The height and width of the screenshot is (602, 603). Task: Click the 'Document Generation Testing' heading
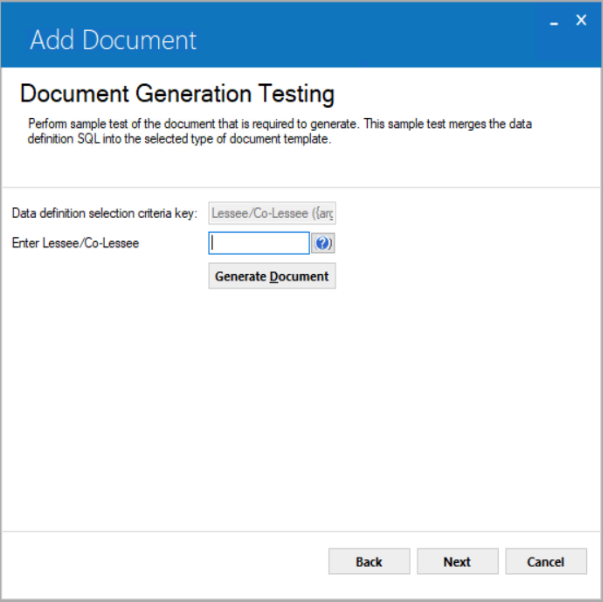pos(177,93)
